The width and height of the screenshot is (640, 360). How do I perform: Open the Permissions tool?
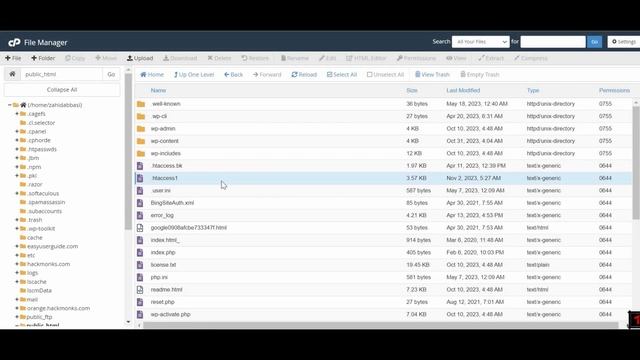click(416, 58)
